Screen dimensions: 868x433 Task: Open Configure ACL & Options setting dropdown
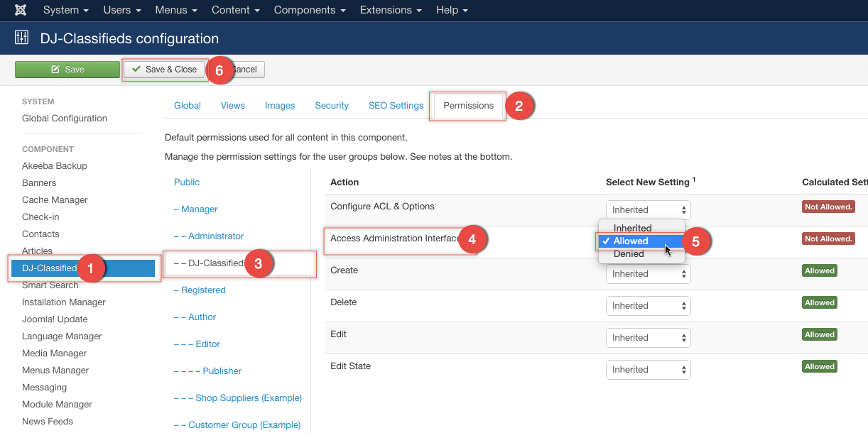649,210
